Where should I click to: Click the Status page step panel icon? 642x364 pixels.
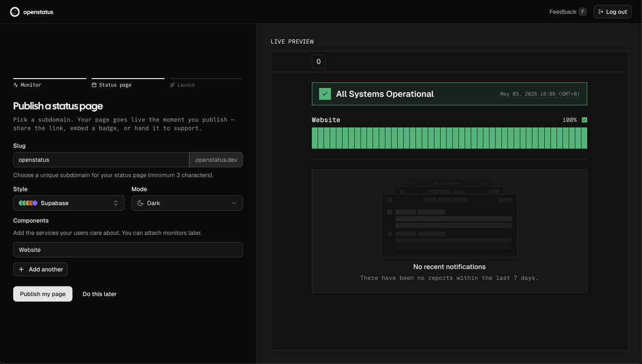tap(94, 85)
